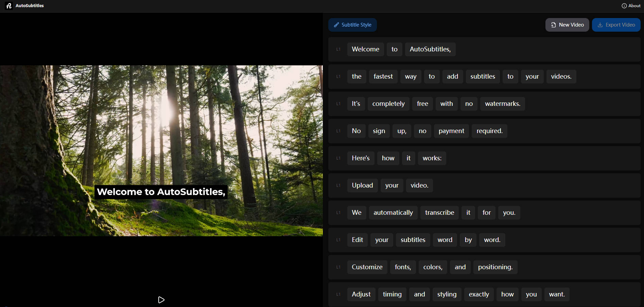644x307 pixels.
Task: Select the word 'Welcome' for editing
Action: [x=365, y=49]
